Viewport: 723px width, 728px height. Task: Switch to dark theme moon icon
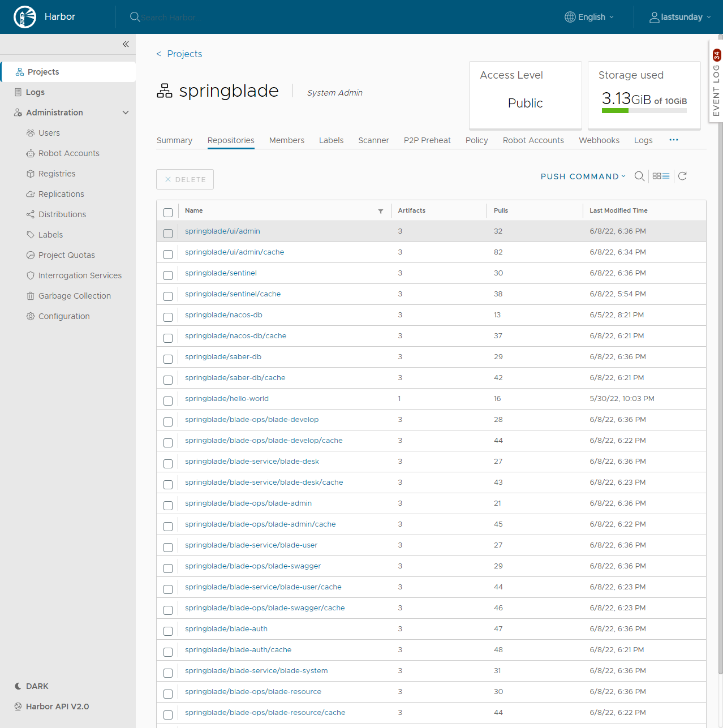coord(18,686)
